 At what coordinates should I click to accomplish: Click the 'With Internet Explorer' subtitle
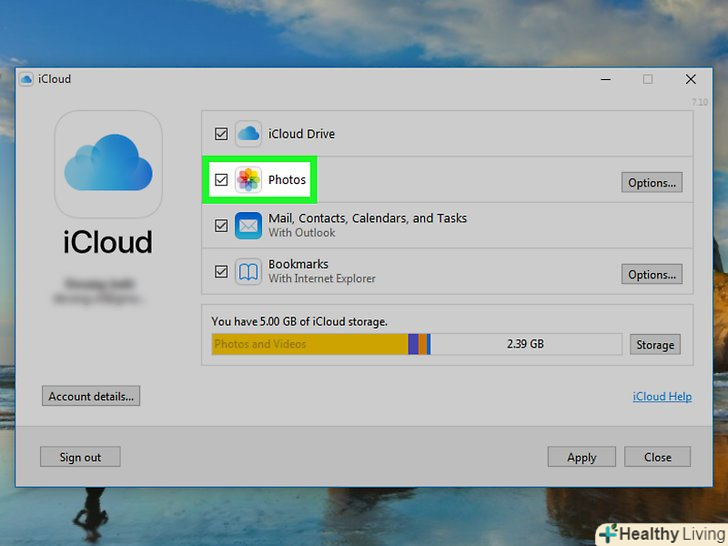(322, 279)
